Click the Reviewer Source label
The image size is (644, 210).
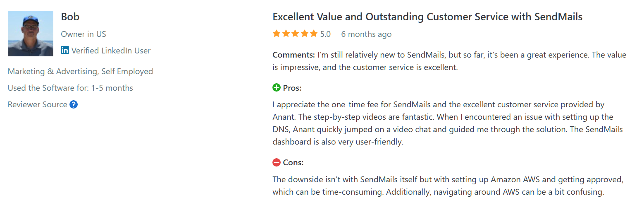(38, 104)
